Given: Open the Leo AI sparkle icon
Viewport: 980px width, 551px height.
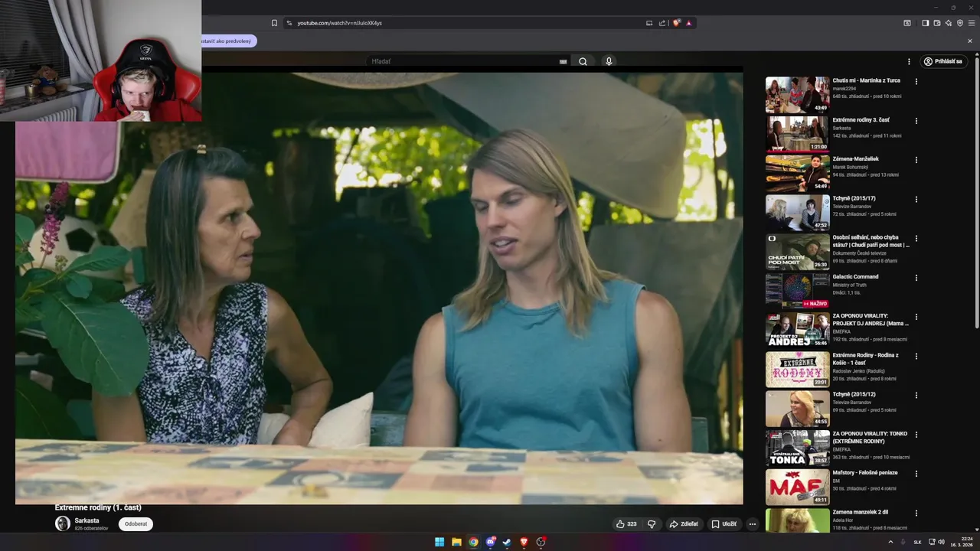Looking at the screenshot, I should [948, 23].
